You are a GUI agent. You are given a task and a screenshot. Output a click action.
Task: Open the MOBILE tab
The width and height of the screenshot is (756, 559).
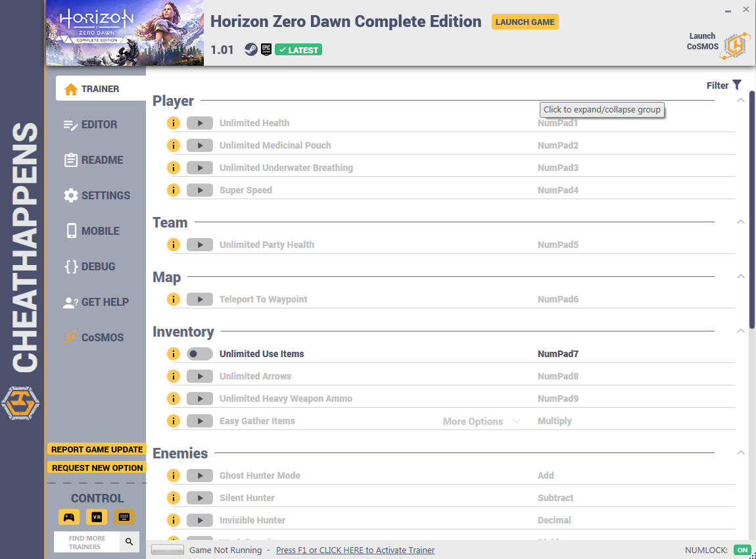pos(92,231)
